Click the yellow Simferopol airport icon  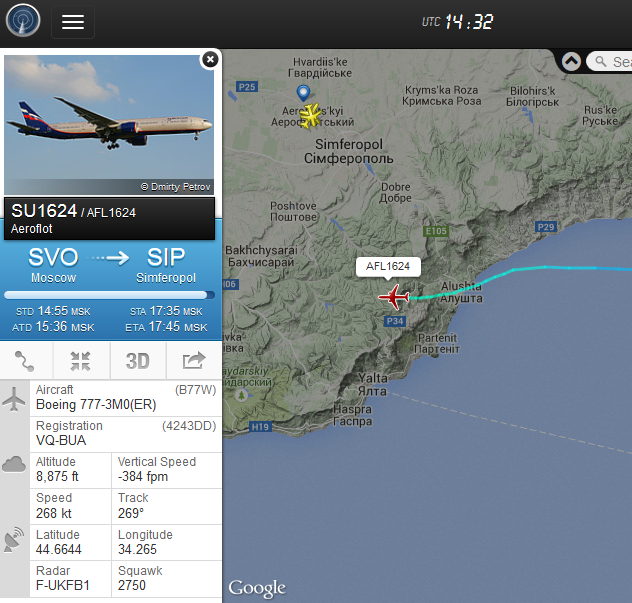[310, 116]
